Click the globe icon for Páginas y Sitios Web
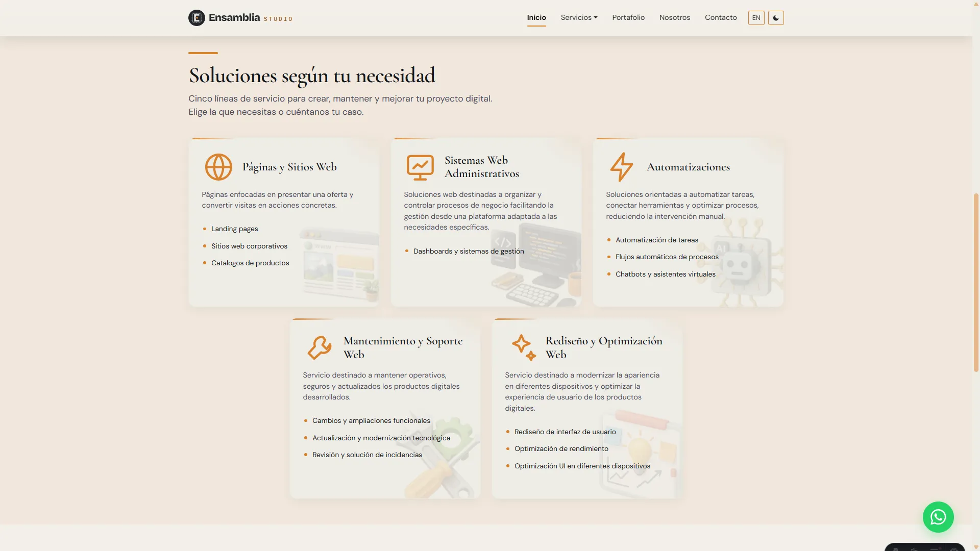 click(x=218, y=167)
